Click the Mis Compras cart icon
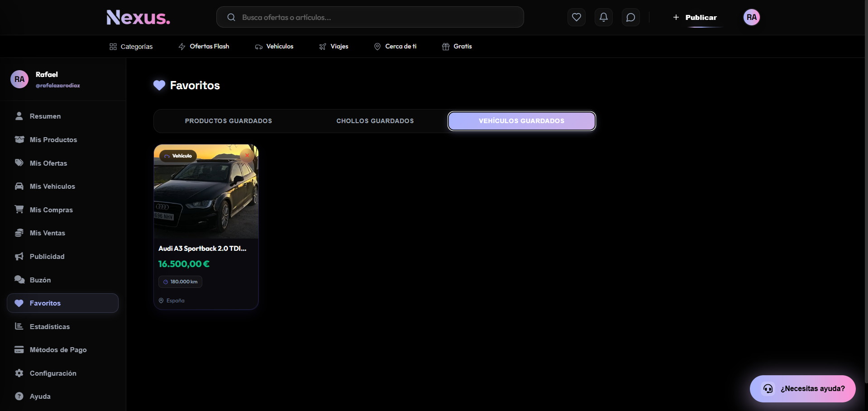Viewport: 868px width, 411px height. (x=19, y=210)
